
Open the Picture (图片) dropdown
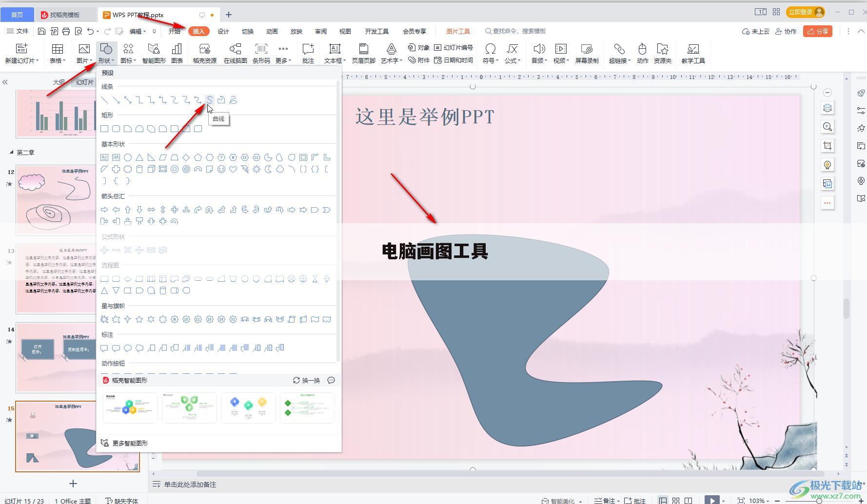[84, 60]
